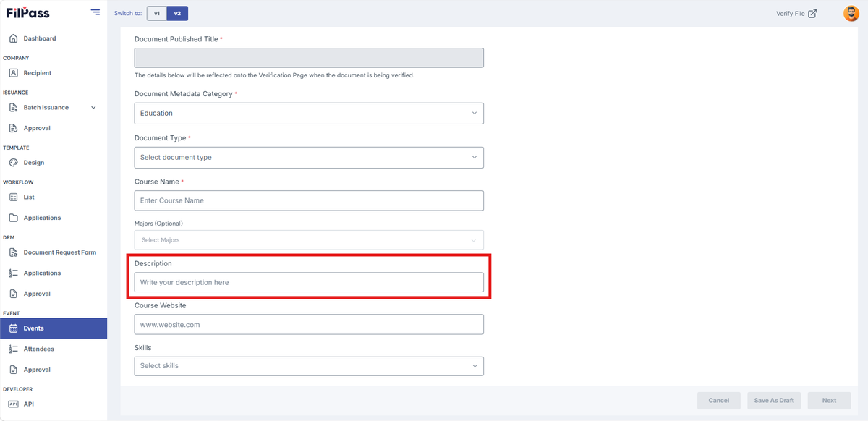Click the Save As Draft button
The width and height of the screenshot is (868, 421).
[774, 401]
